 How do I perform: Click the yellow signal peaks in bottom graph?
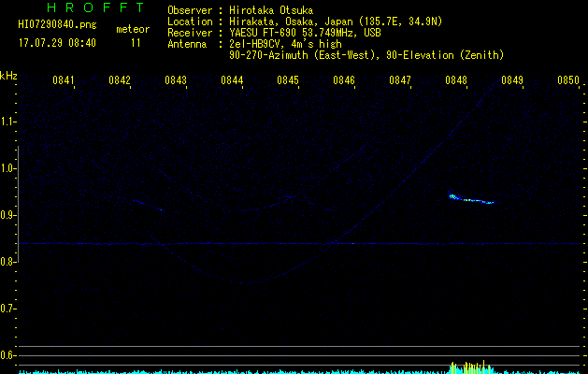coord(471,367)
